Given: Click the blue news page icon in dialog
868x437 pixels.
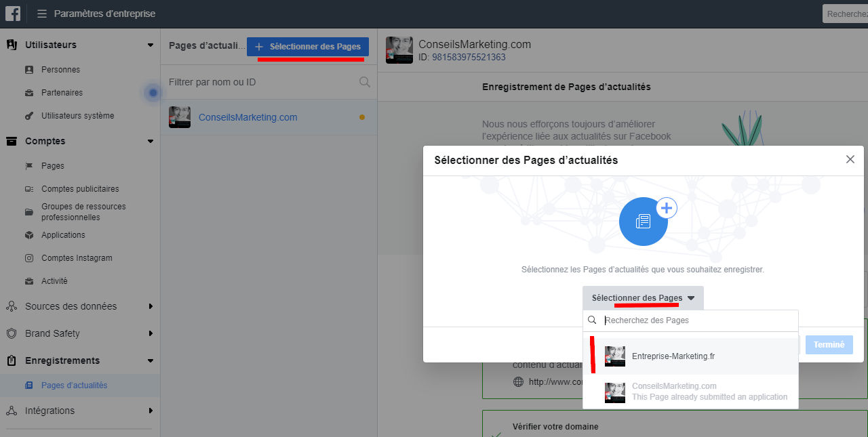Looking at the screenshot, I should [x=644, y=222].
